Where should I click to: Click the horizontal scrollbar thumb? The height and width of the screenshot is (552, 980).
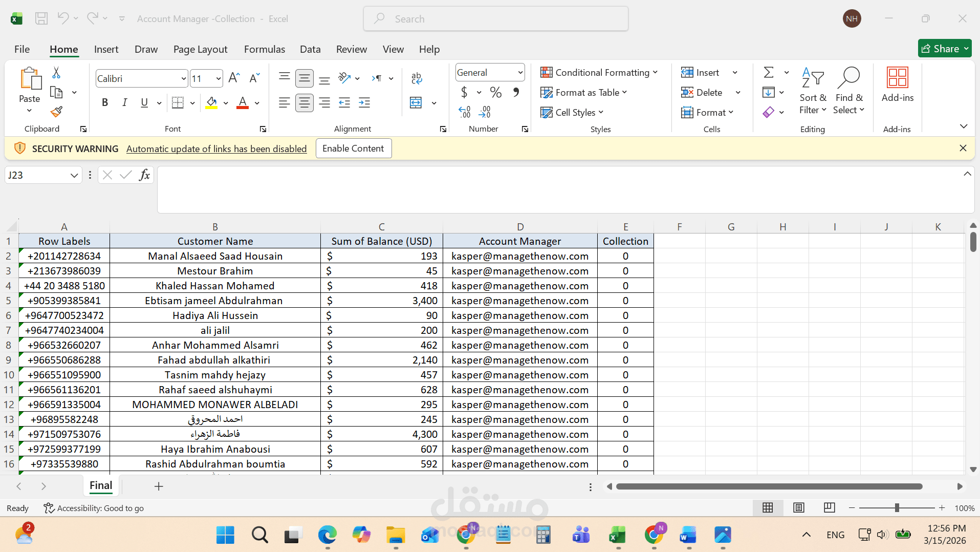[769, 486]
